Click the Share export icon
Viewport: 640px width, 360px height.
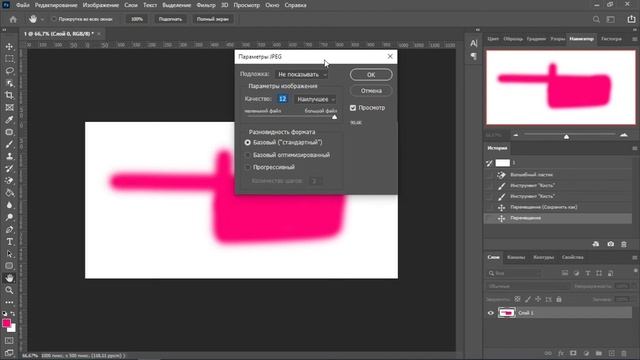coord(631,19)
